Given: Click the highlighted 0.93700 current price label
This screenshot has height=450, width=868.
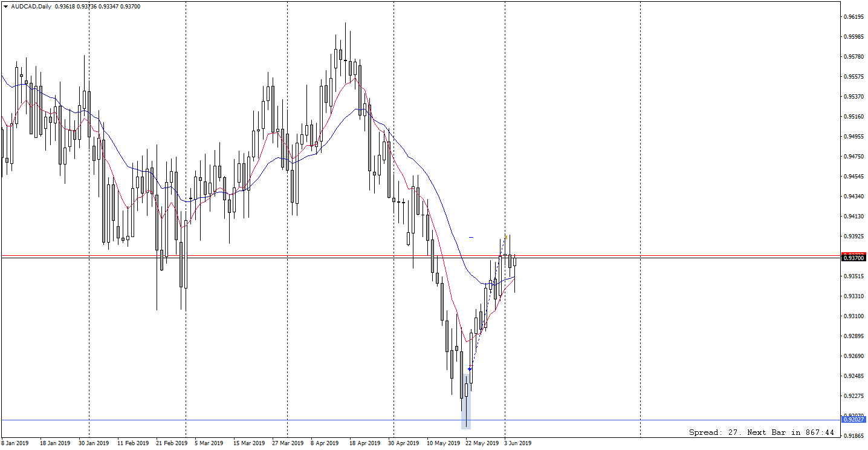Looking at the screenshot, I should [x=855, y=258].
